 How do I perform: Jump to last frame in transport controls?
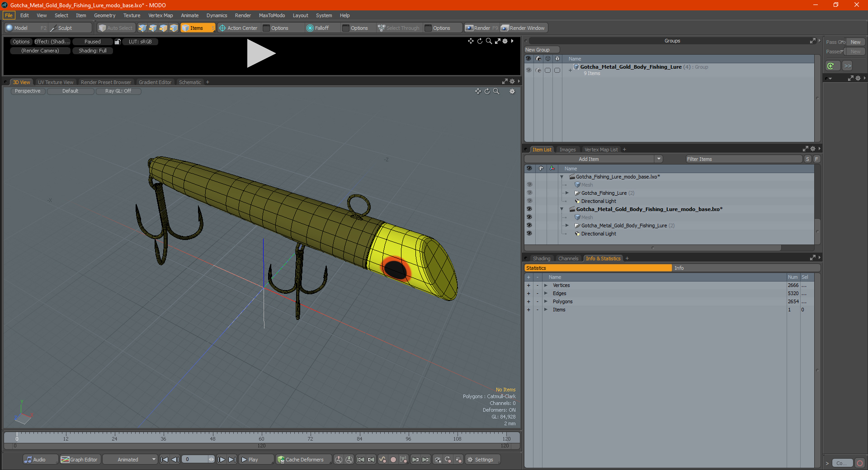(x=232, y=460)
